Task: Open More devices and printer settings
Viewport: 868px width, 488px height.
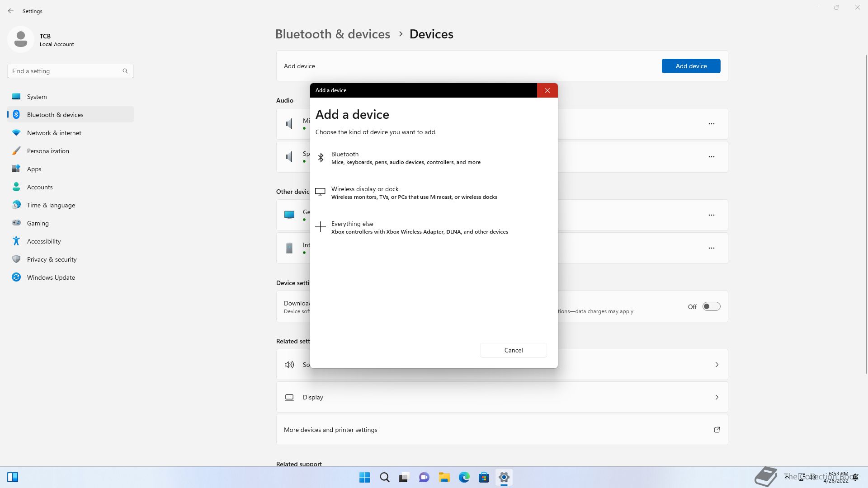Action: 502,430
